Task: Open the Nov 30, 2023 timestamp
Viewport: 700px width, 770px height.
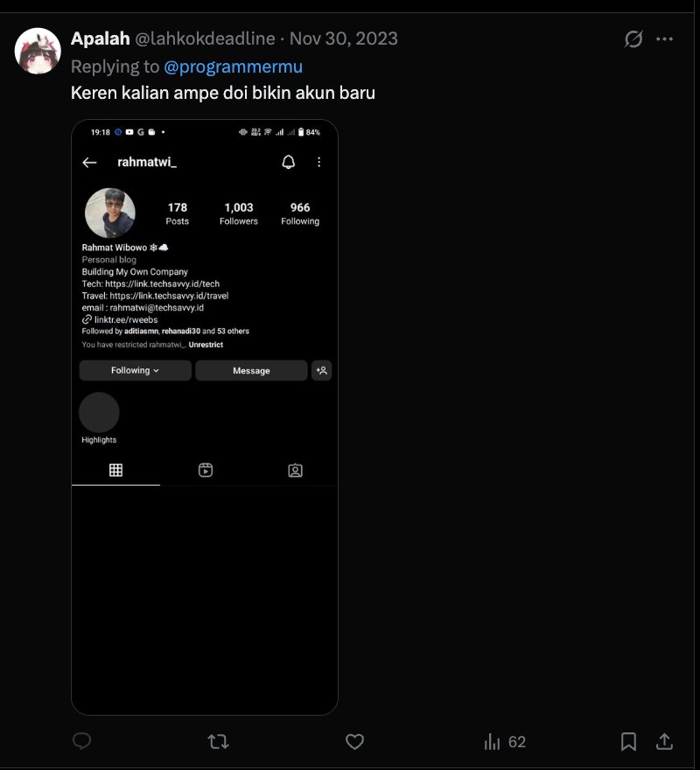Action: pyautogui.click(x=343, y=38)
